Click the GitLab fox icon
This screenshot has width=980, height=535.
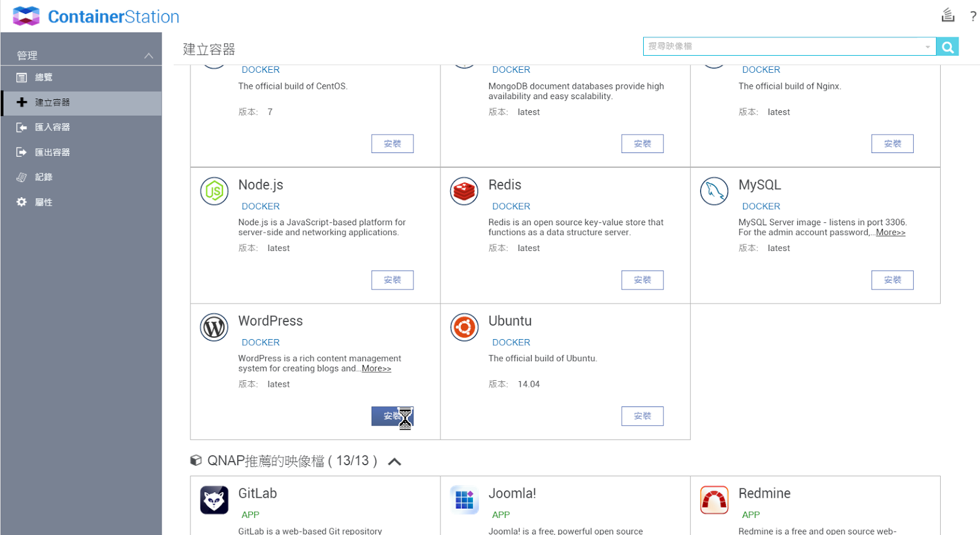point(214,500)
